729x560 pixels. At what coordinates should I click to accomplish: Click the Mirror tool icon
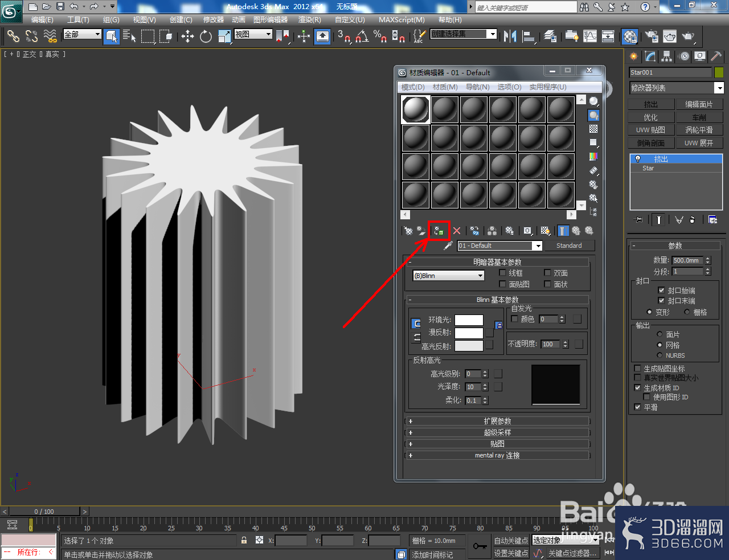(510, 36)
